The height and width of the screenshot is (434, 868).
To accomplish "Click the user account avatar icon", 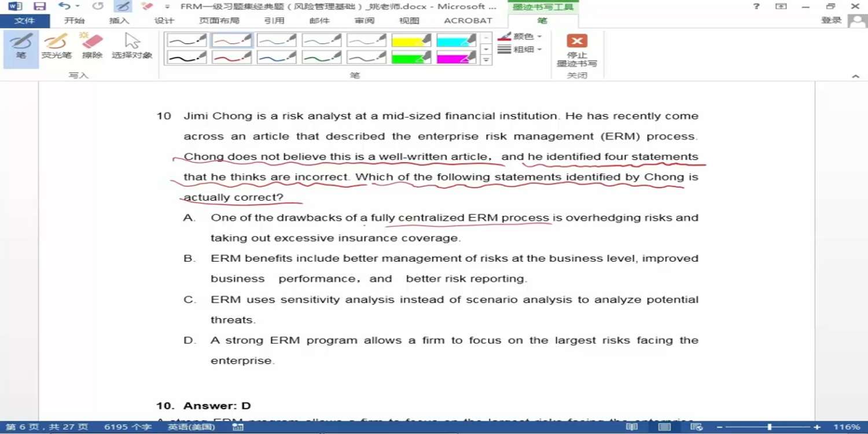I will [856, 21].
